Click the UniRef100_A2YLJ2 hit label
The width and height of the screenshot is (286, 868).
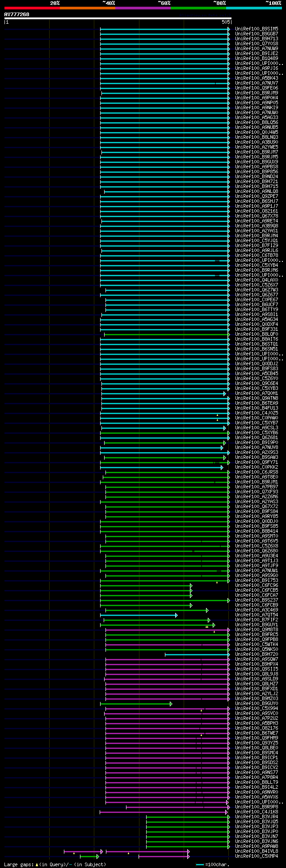257,693
